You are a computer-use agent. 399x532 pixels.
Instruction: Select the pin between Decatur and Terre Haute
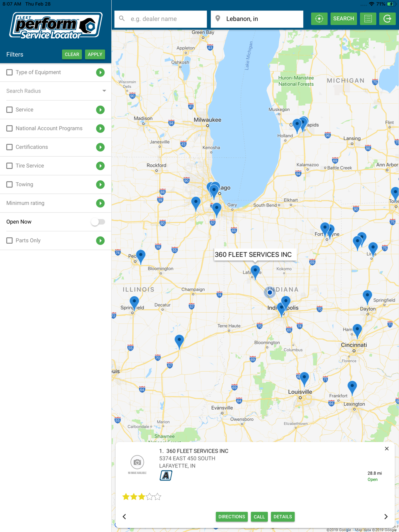pos(179,342)
